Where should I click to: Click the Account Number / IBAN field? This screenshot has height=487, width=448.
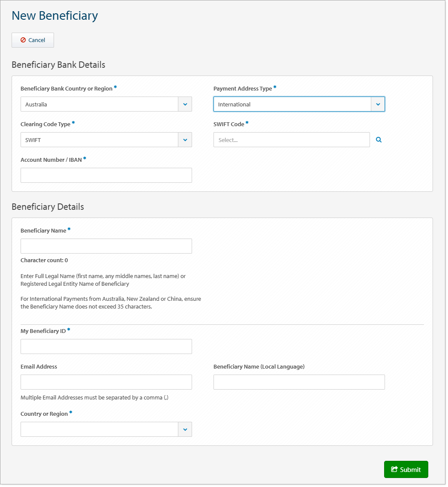(x=106, y=175)
